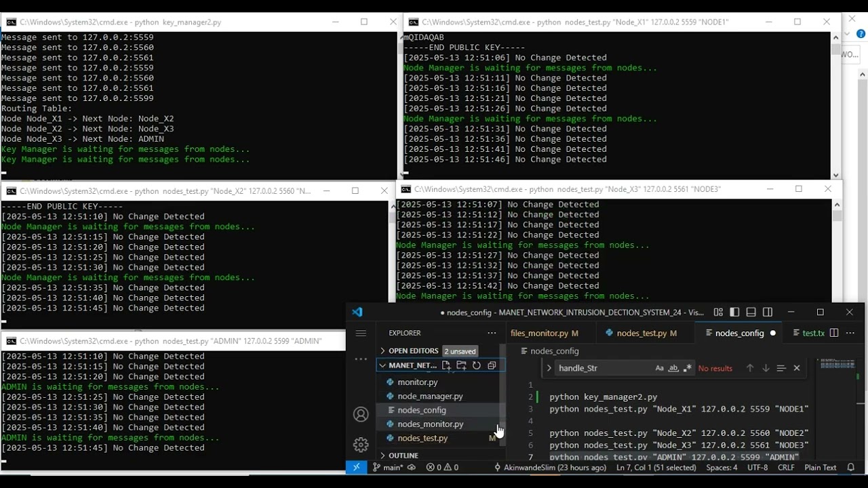The width and height of the screenshot is (868, 488).
Task: Change indentation via Spaces: 4
Action: pyautogui.click(x=722, y=467)
